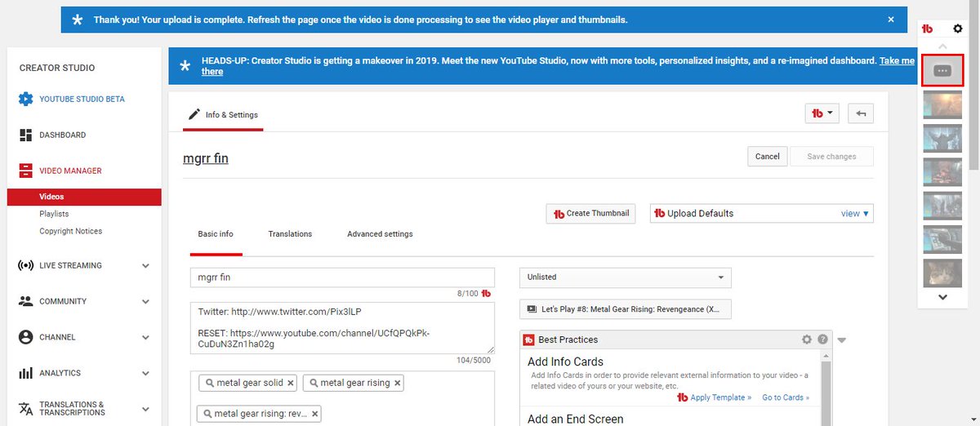Switch to Translations tab

290,234
